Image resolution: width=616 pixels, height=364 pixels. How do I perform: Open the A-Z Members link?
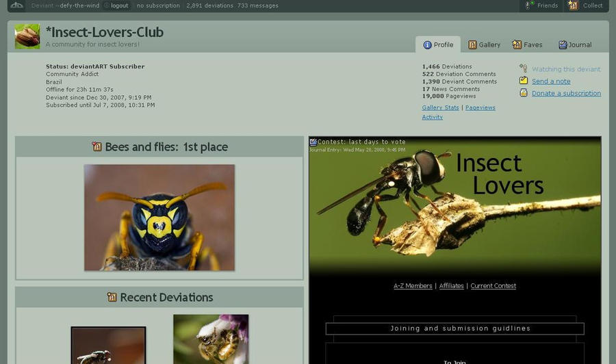(413, 286)
